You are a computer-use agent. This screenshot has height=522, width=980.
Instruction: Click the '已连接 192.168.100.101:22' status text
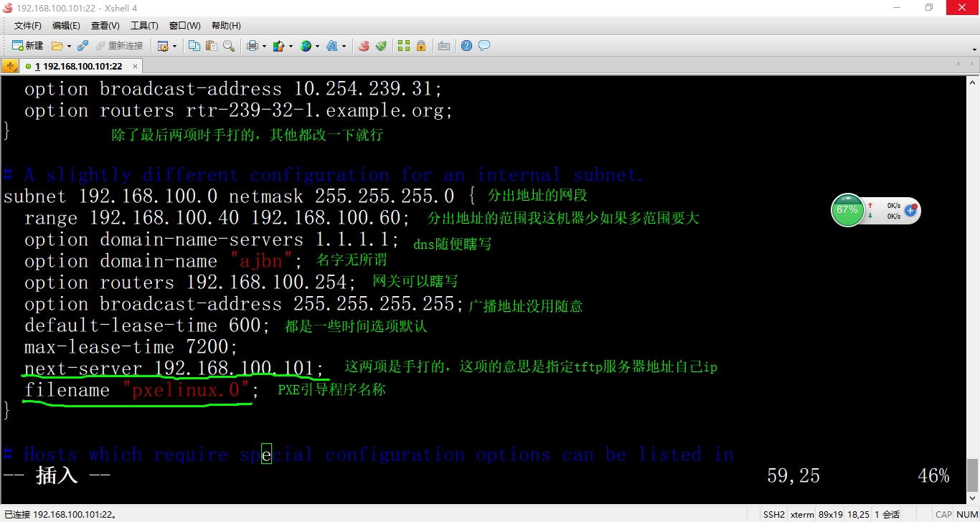pyautogui.click(x=60, y=514)
